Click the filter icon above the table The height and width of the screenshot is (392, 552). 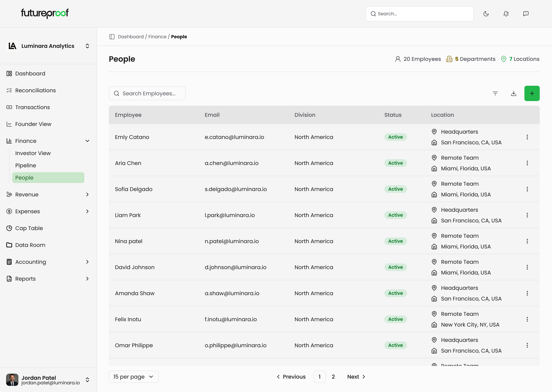495,93
